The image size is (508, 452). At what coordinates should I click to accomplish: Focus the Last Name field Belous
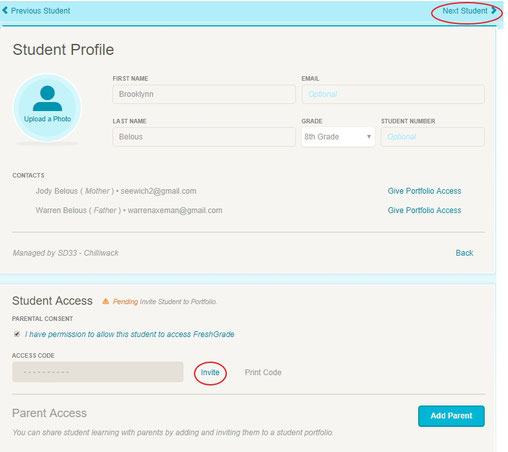204,137
